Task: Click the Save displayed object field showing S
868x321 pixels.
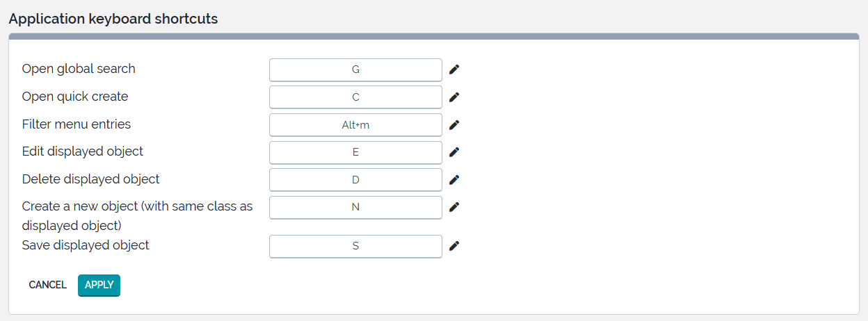Action: pyautogui.click(x=355, y=246)
